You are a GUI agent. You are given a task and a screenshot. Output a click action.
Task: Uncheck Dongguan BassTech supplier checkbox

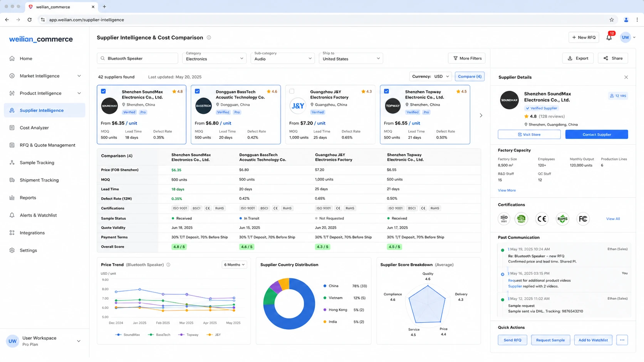tap(197, 92)
